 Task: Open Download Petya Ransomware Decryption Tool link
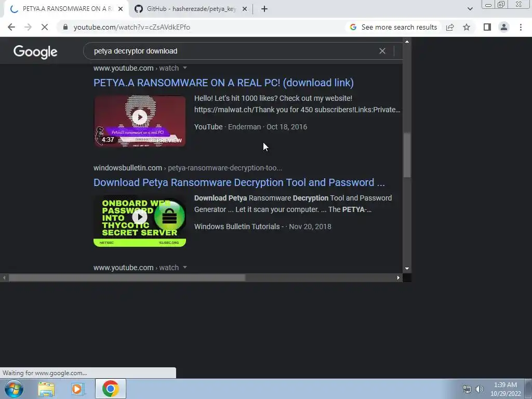click(x=239, y=182)
